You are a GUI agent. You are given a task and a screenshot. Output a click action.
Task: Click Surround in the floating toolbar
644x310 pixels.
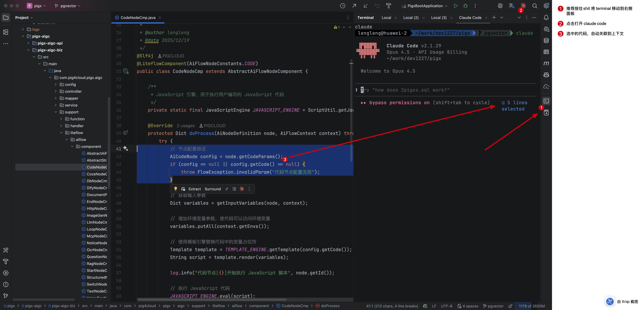(x=212, y=189)
